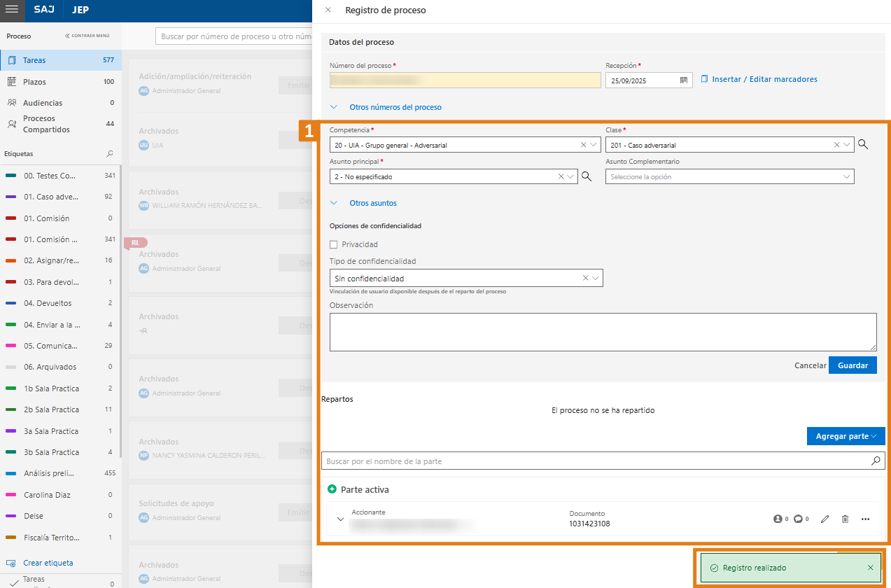Click the magnifier beside Asunto principal
This screenshot has width=891, height=588.
pos(587,177)
